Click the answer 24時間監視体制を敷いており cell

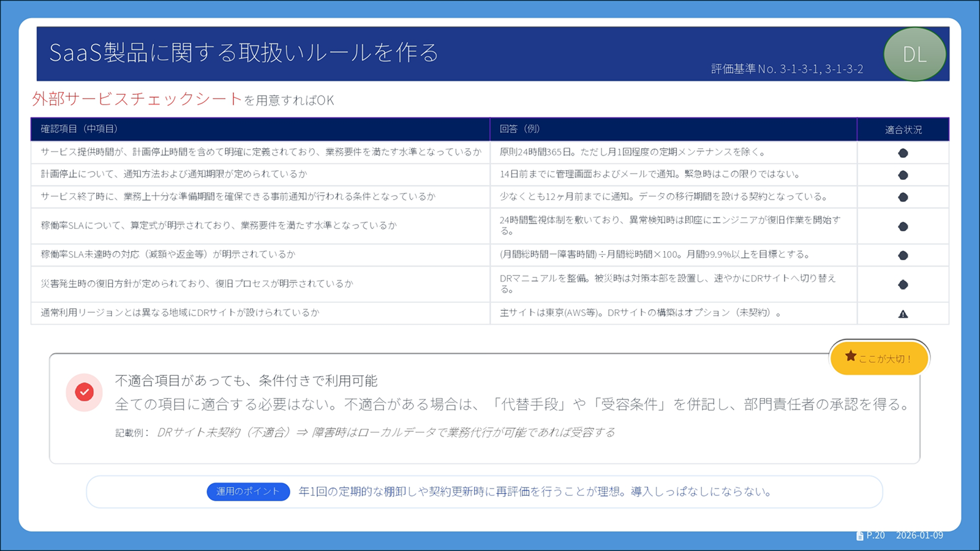[x=674, y=226]
